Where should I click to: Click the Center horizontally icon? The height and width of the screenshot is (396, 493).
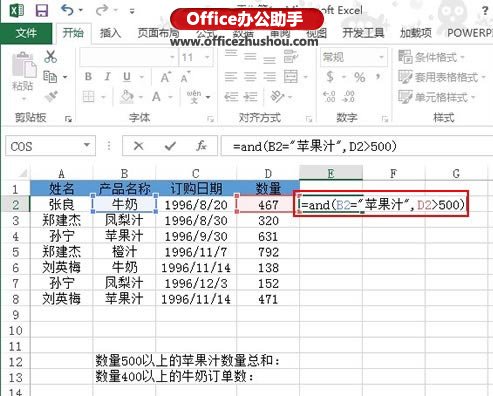(x=250, y=77)
